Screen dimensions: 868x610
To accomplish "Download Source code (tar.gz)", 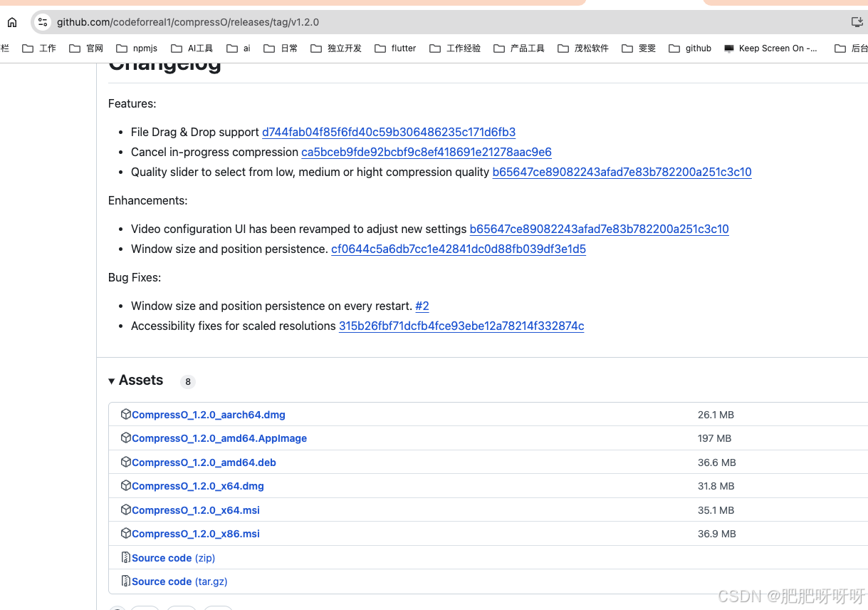I will tap(179, 581).
